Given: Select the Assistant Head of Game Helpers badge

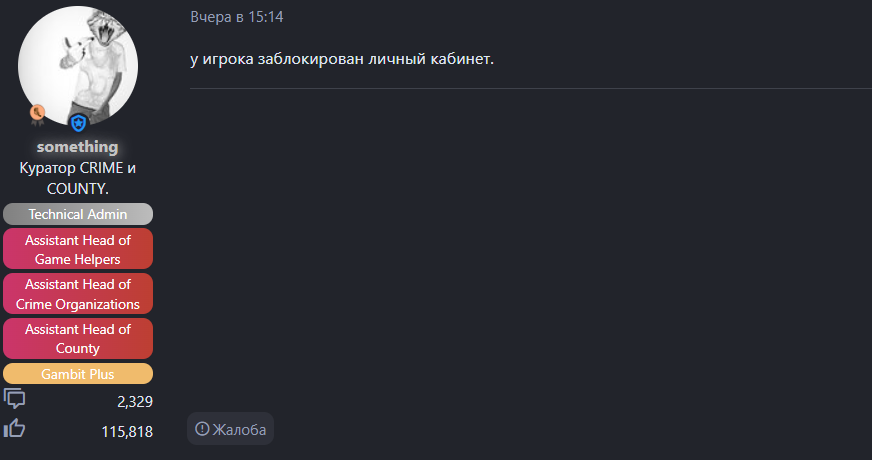Looking at the screenshot, I should point(78,249).
